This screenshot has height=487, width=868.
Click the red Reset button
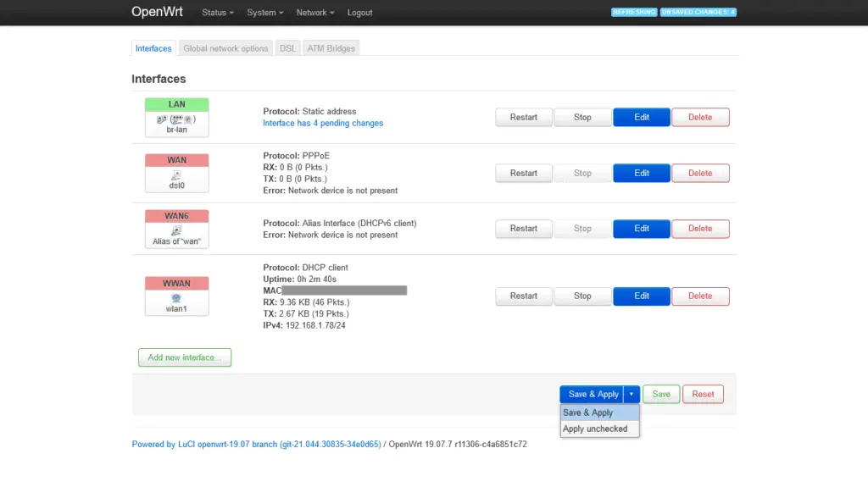pyautogui.click(x=703, y=394)
